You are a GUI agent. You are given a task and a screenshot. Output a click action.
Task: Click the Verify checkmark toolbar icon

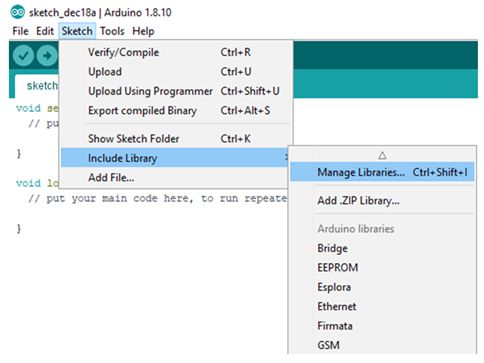point(23,55)
